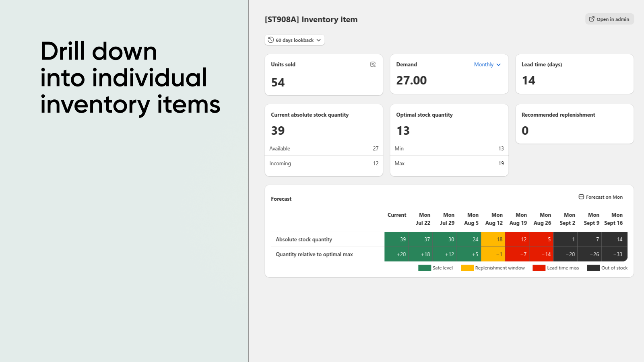Viewport: 644px width, 362px height.
Task: Select the Units sold value 54
Action: point(278,82)
